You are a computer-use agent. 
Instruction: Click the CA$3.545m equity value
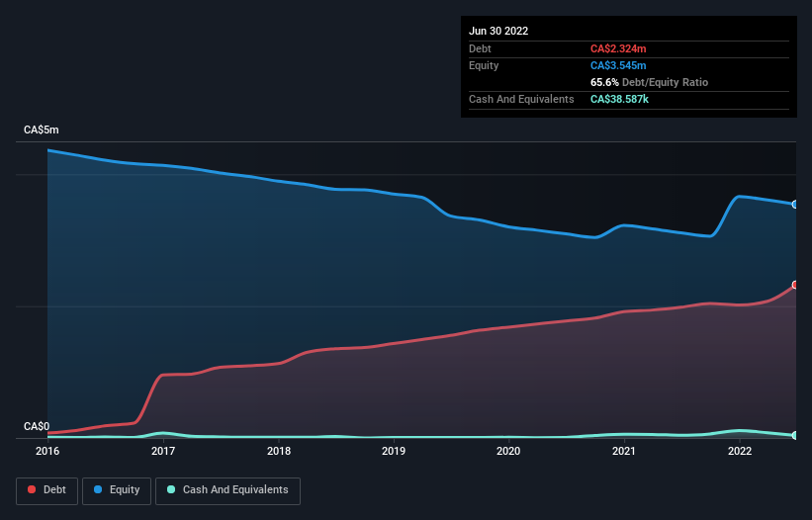coord(618,65)
